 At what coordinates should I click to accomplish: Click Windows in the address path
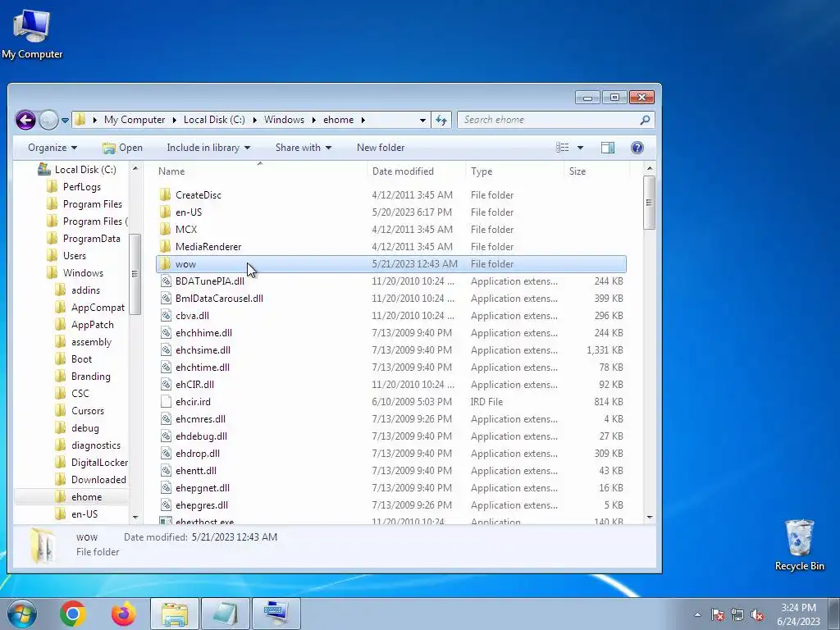[x=284, y=120]
